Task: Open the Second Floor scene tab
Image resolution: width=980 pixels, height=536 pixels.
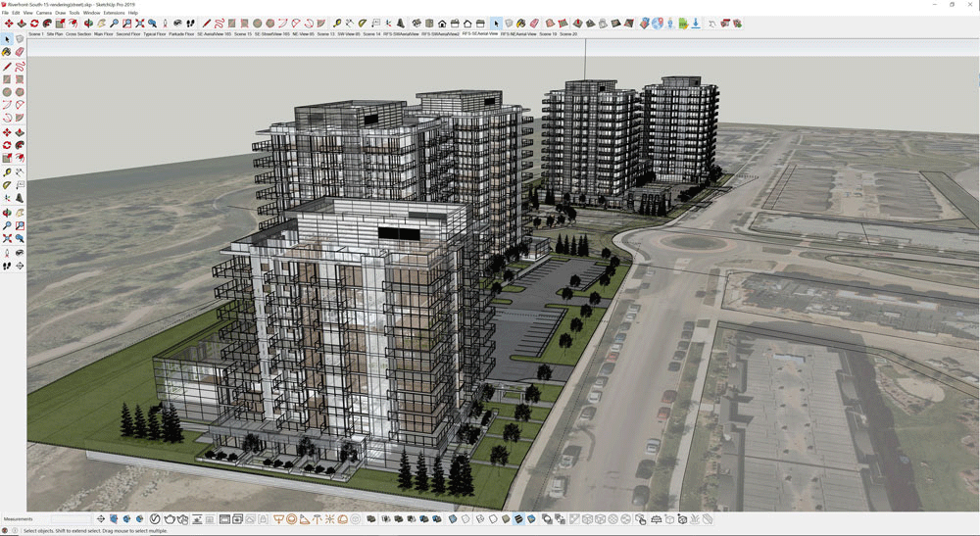Action: pos(128,33)
